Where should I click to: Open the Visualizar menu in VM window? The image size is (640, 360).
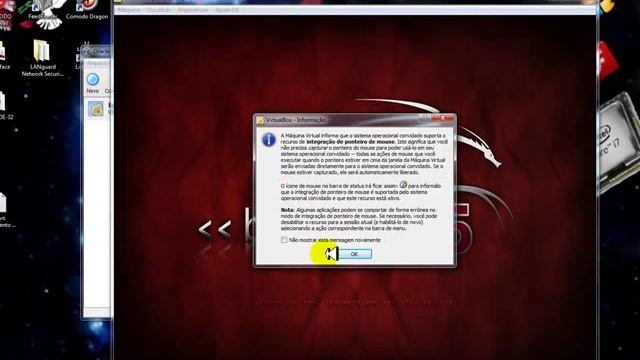coord(159,10)
